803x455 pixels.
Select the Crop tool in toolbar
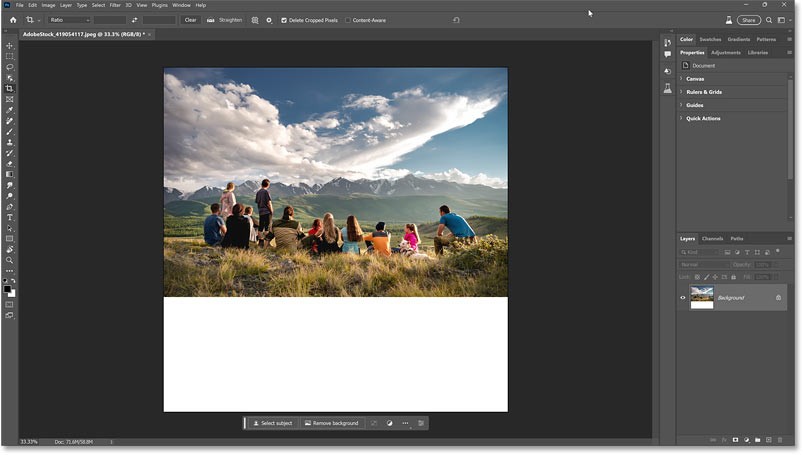(x=10, y=89)
